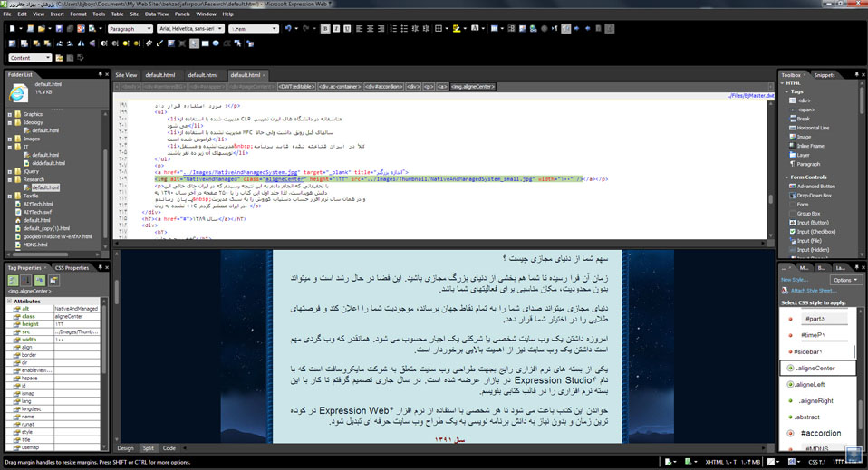Expand the Graphics folder in Folder List
The height and width of the screenshot is (470, 868).
coord(10,114)
